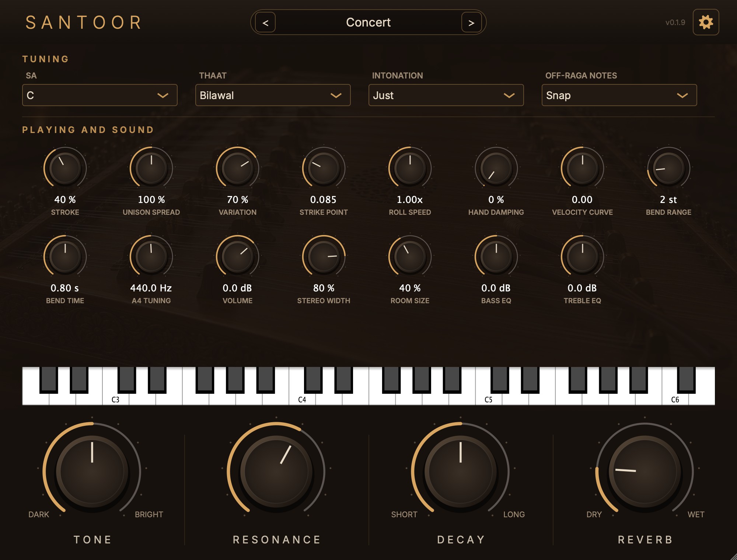The height and width of the screenshot is (560, 737).
Task: Open the Intonation Just dropdown
Action: pyautogui.click(x=446, y=95)
